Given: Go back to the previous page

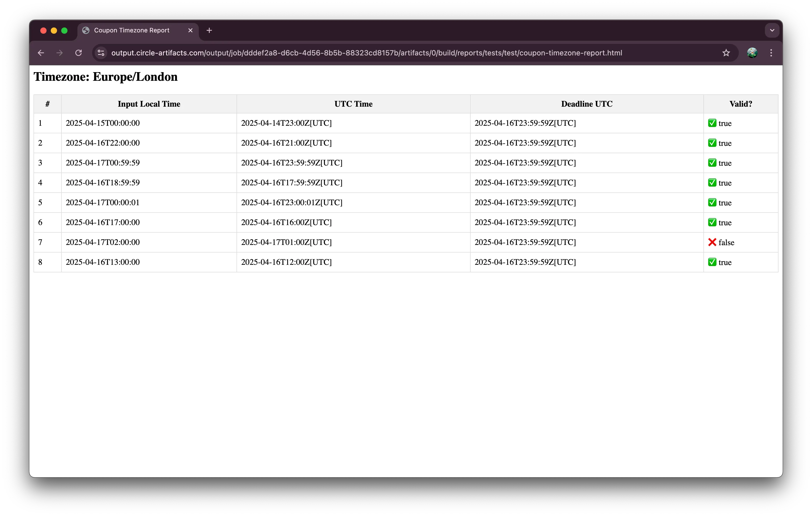Looking at the screenshot, I should [41, 53].
